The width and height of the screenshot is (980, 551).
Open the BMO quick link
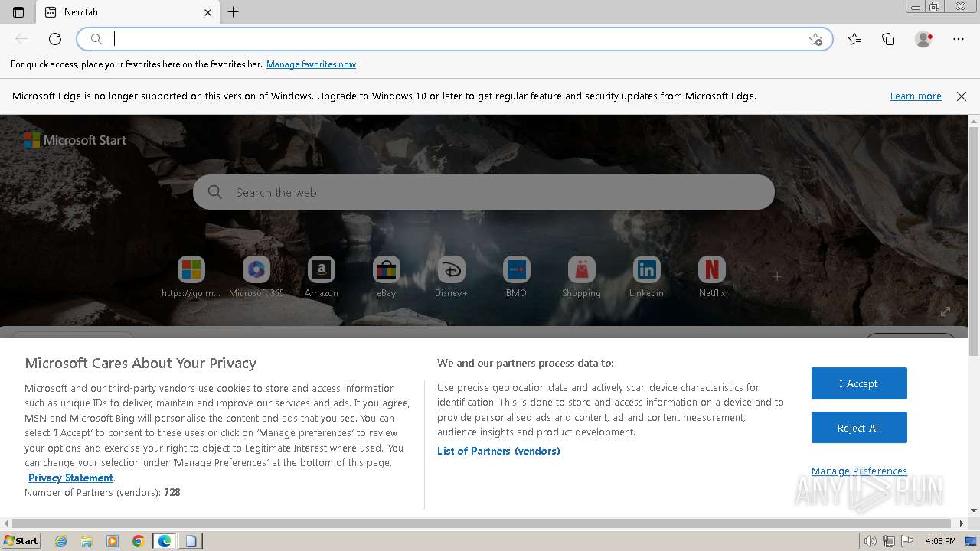(x=516, y=277)
